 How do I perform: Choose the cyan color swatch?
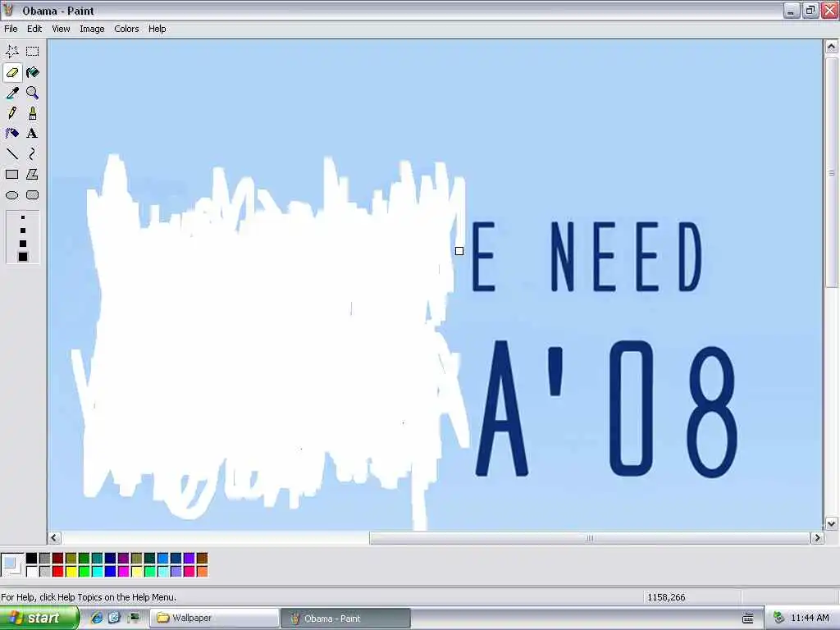97,572
